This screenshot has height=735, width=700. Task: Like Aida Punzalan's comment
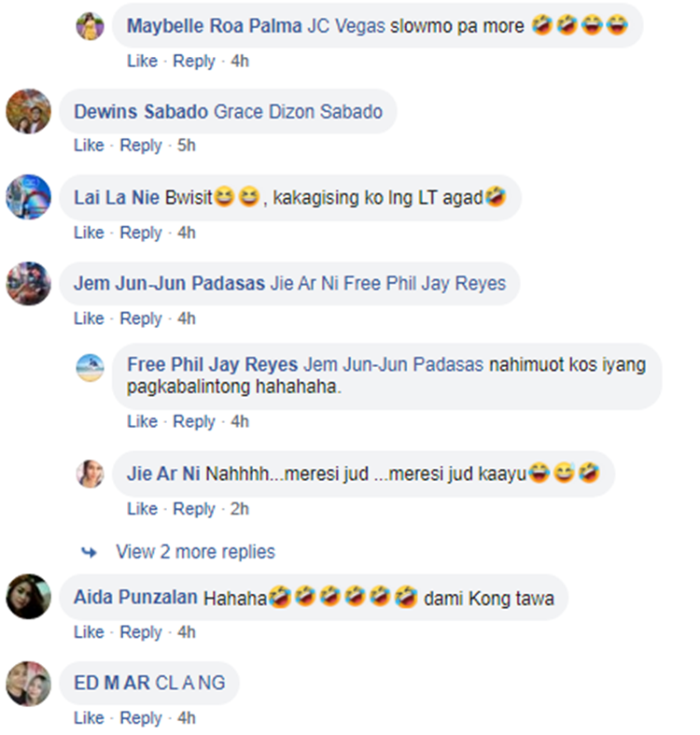pos(89,632)
